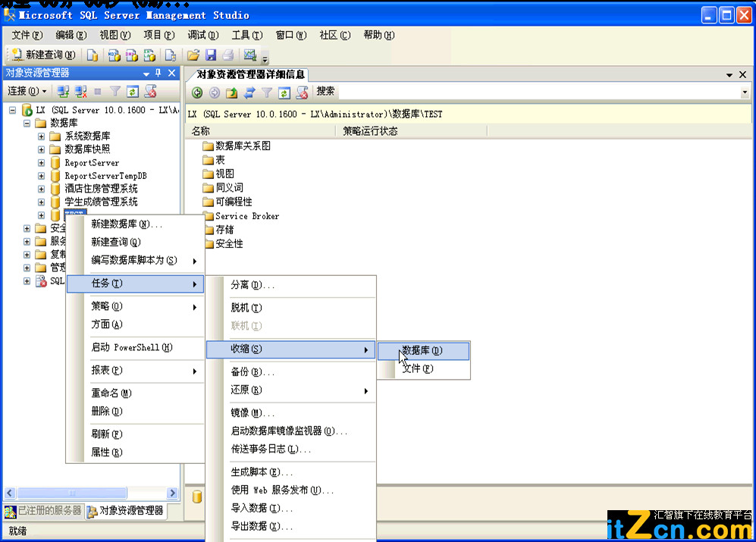Choose 新建数据库(N)... from context menu
The height and width of the screenshot is (542, 756).
pyautogui.click(x=135, y=224)
